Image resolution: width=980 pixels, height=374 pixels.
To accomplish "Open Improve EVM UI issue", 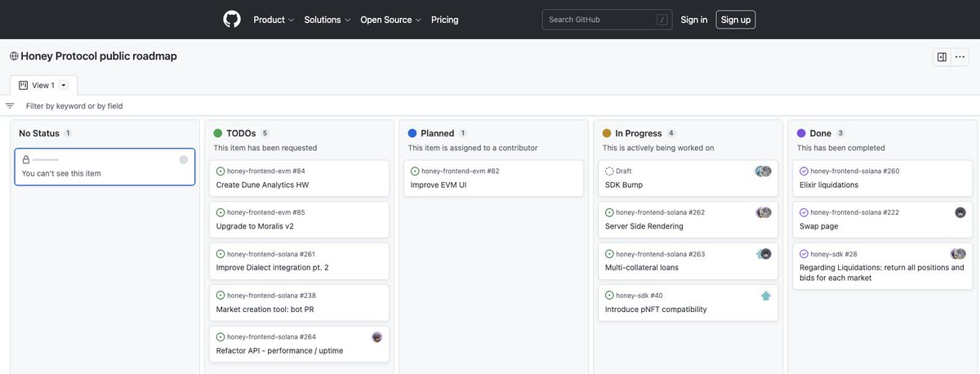I will point(439,185).
